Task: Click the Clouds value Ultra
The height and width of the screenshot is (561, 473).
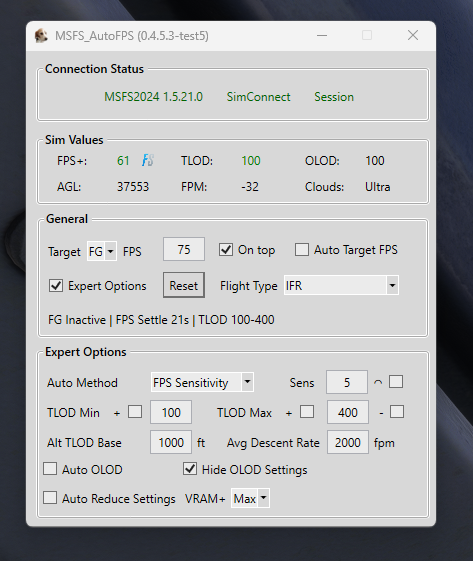Action: [x=377, y=187]
